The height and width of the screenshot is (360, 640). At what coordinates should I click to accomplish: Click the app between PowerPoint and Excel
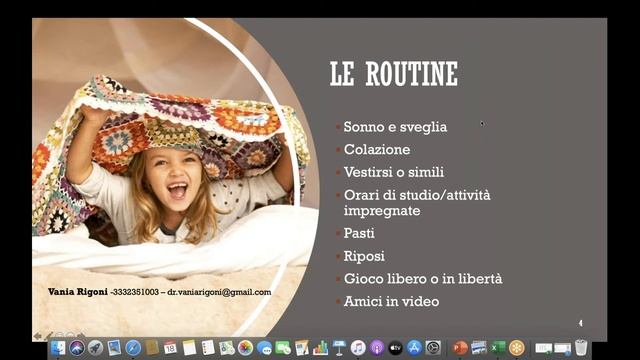(x=479, y=348)
